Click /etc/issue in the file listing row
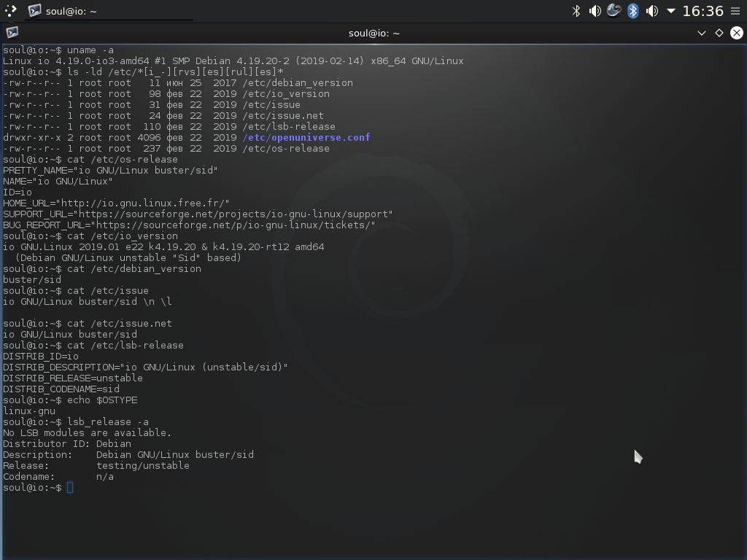Viewport: 747px width, 560px height. [x=271, y=105]
